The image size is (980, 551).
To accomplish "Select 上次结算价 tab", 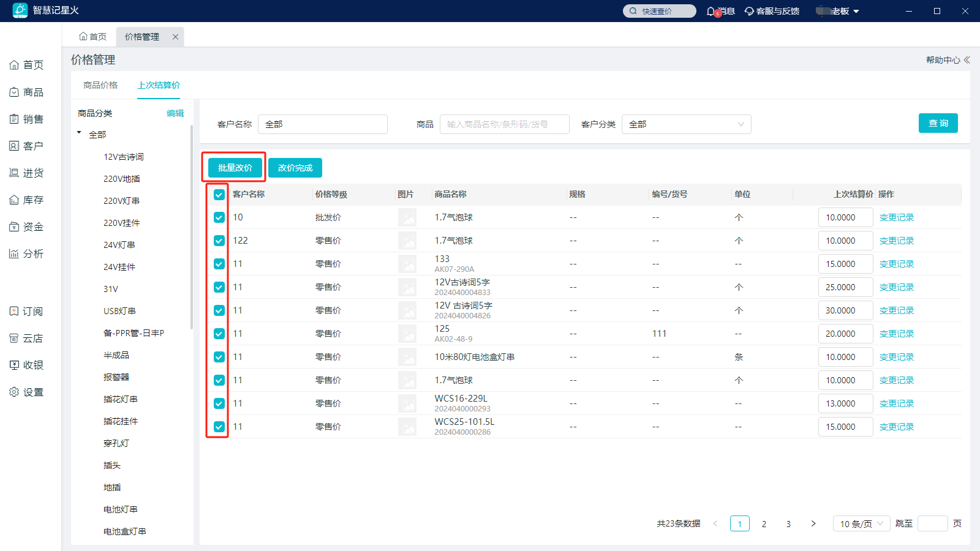I will 159,85.
